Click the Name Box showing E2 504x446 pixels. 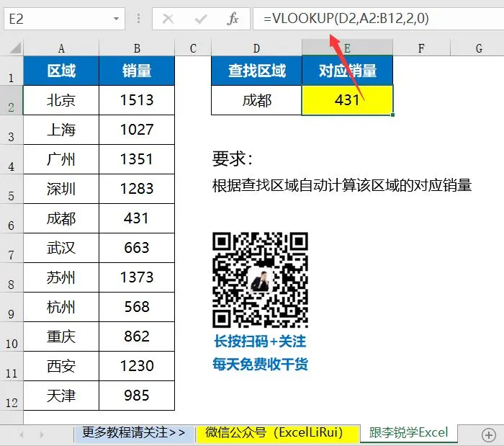pos(64,19)
